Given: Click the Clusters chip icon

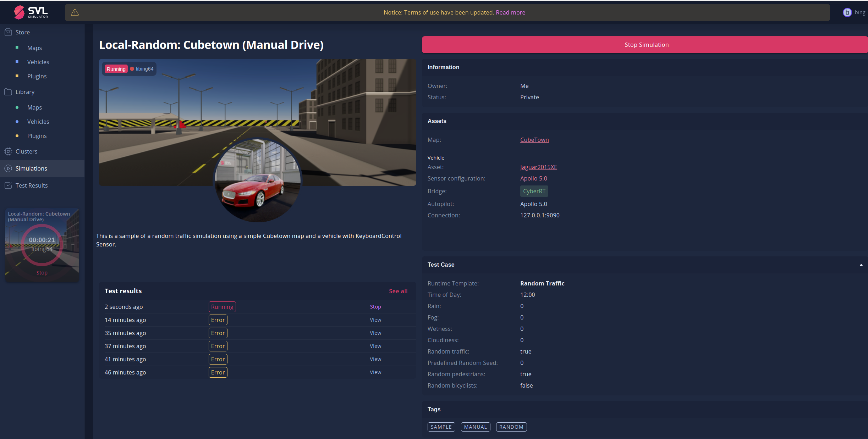Looking at the screenshot, I should click(x=8, y=151).
